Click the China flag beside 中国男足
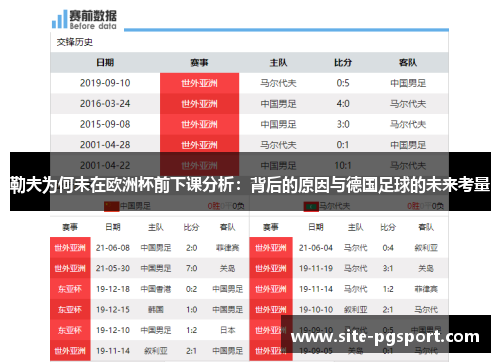500x362 pixels. click(112, 206)
